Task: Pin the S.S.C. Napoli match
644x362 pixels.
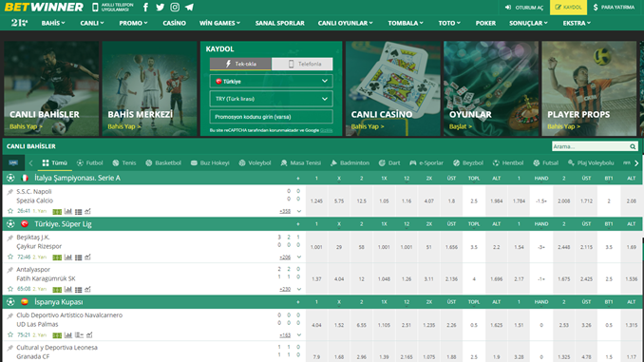Action: point(9,192)
